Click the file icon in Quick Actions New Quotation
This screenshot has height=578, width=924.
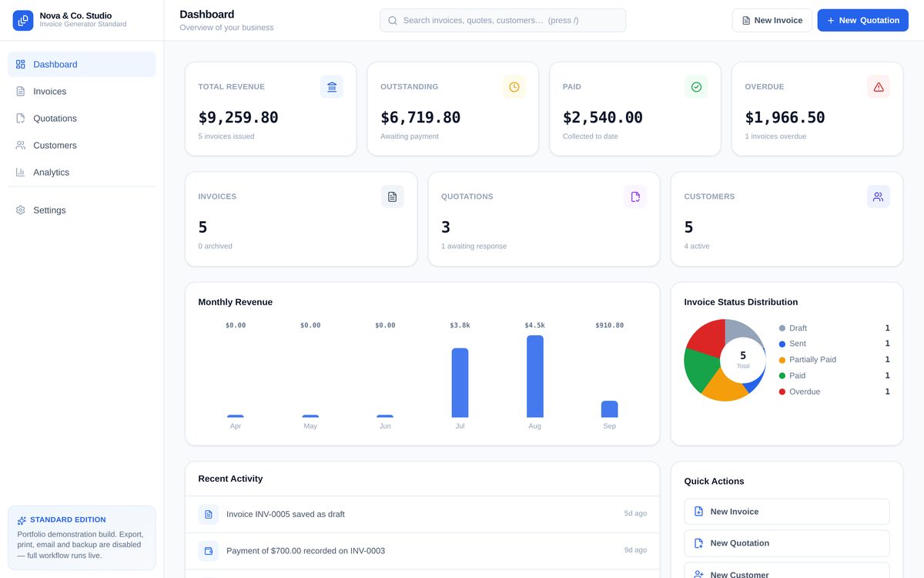[699, 543]
